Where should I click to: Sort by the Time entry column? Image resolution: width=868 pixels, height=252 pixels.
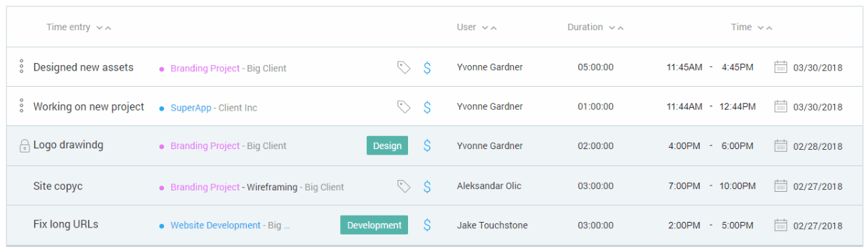[x=79, y=27]
